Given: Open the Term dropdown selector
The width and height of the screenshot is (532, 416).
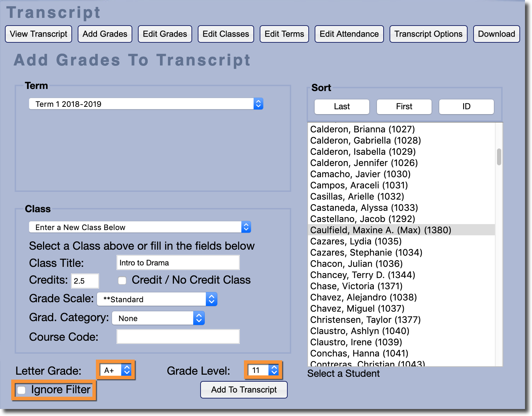Looking at the screenshot, I should pyautogui.click(x=146, y=104).
